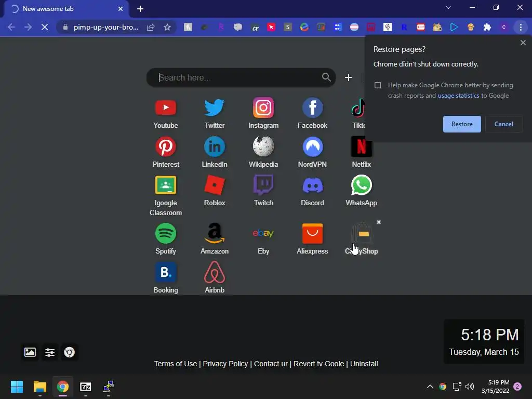
Task: Open the Instagram shortcut
Action: [263, 114]
